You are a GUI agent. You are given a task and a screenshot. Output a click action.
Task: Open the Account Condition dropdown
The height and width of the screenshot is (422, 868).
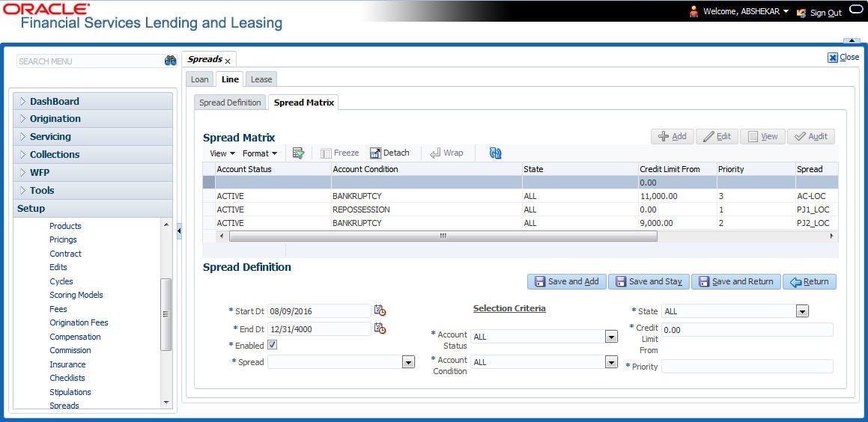point(611,361)
